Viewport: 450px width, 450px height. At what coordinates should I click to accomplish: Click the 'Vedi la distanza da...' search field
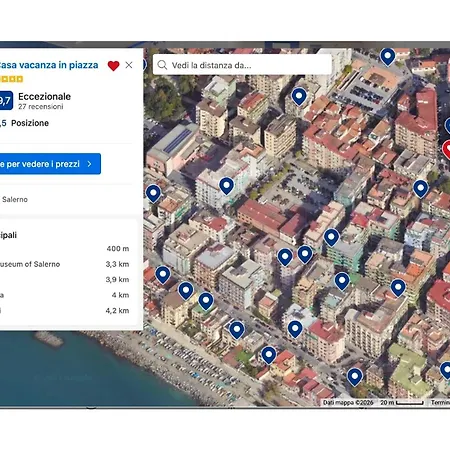click(242, 65)
